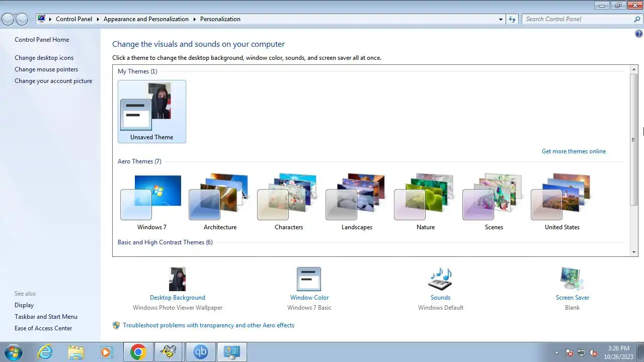
Task: Choose the Landscapes theme
Action: coord(357,202)
